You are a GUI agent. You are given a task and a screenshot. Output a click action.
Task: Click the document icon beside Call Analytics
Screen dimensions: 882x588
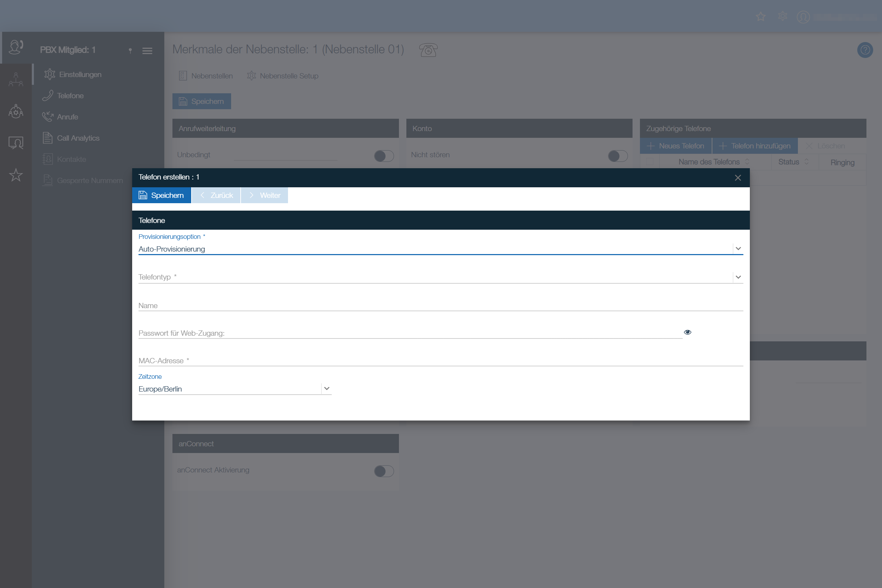48,138
